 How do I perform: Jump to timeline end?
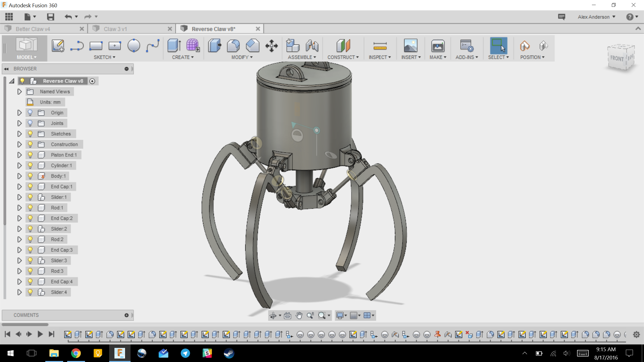coord(52,334)
